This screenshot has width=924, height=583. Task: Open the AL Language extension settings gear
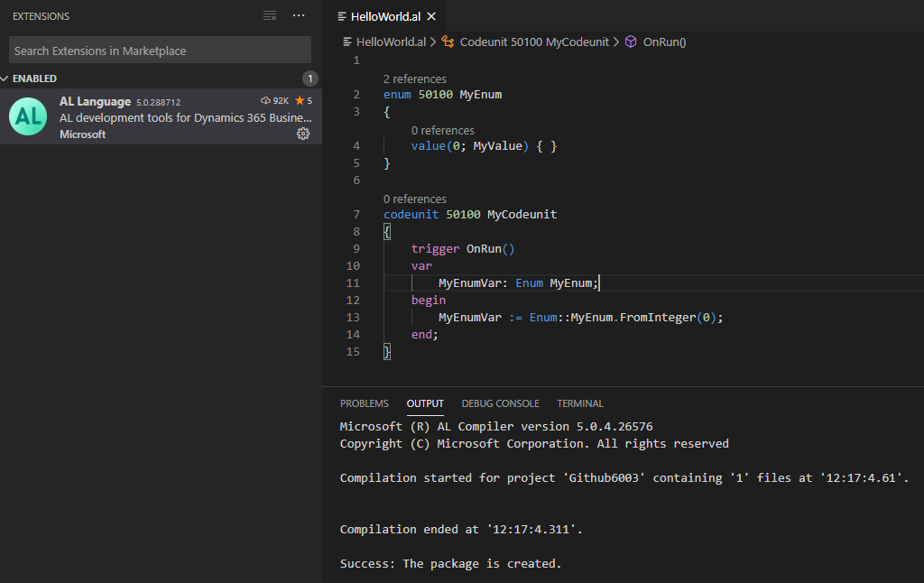tap(304, 133)
